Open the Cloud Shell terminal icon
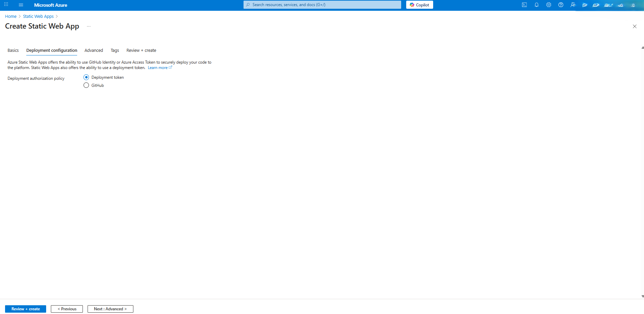This screenshot has height=314, width=644. pos(524,5)
